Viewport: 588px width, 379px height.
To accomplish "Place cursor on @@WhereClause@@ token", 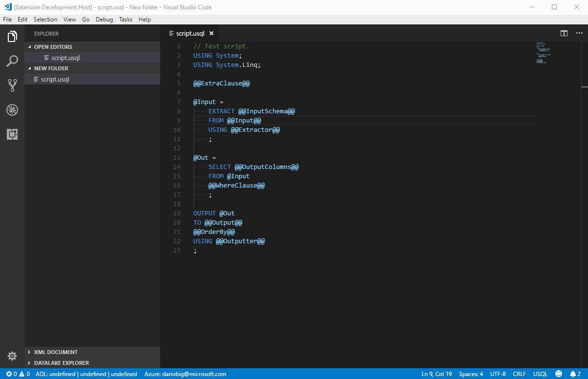I will 237,186.
